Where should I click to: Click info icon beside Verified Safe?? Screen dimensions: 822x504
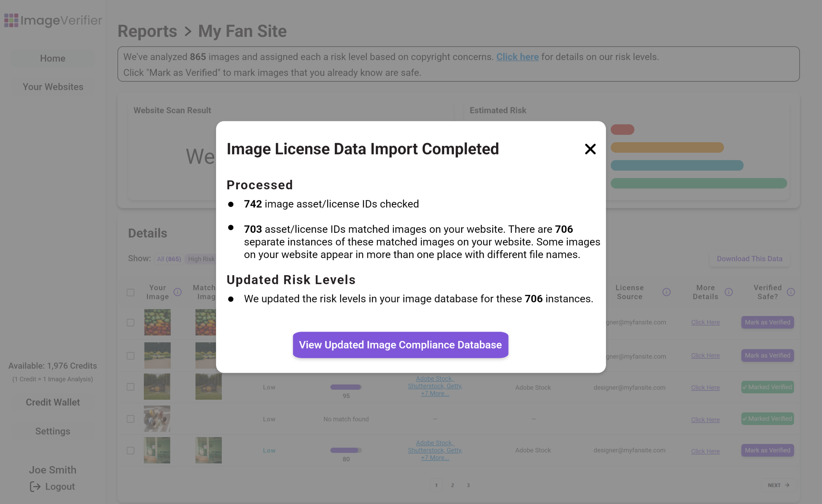click(790, 292)
